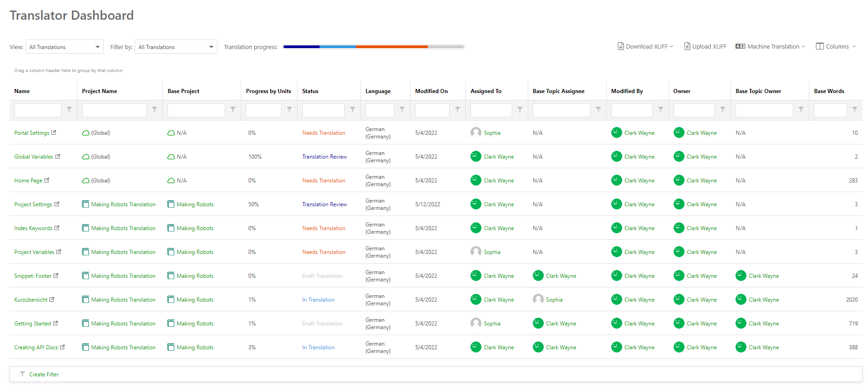
Task: Click Sophia's avatar in Portal Settings row
Action: pyautogui.click(x=476, y=132)
